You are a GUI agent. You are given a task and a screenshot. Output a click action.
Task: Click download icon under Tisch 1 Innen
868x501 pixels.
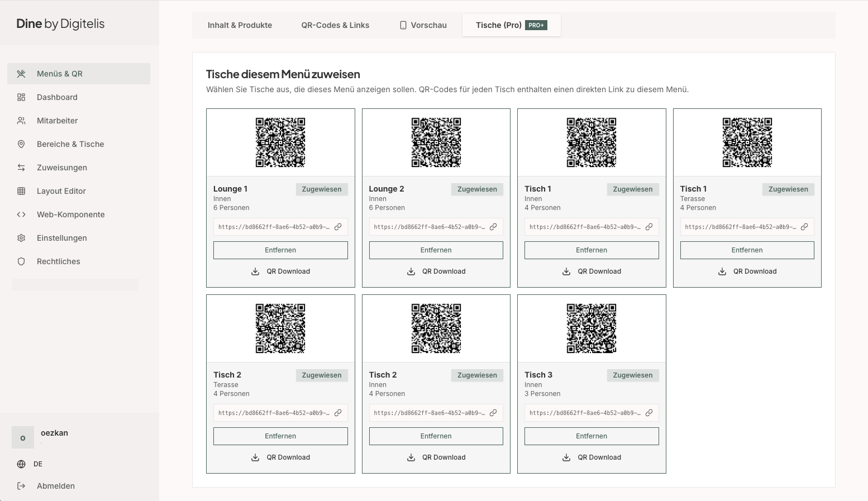pos(566,271)
